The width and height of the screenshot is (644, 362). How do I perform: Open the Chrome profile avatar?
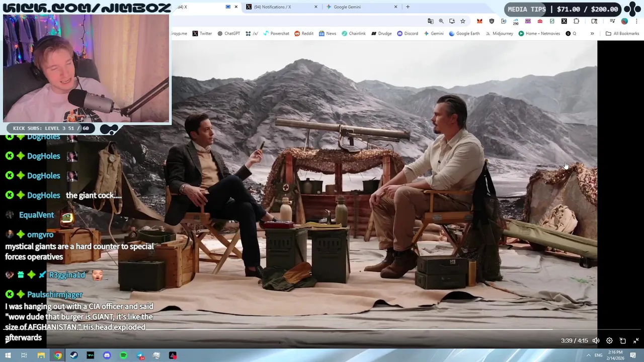[x=624, y=21]
